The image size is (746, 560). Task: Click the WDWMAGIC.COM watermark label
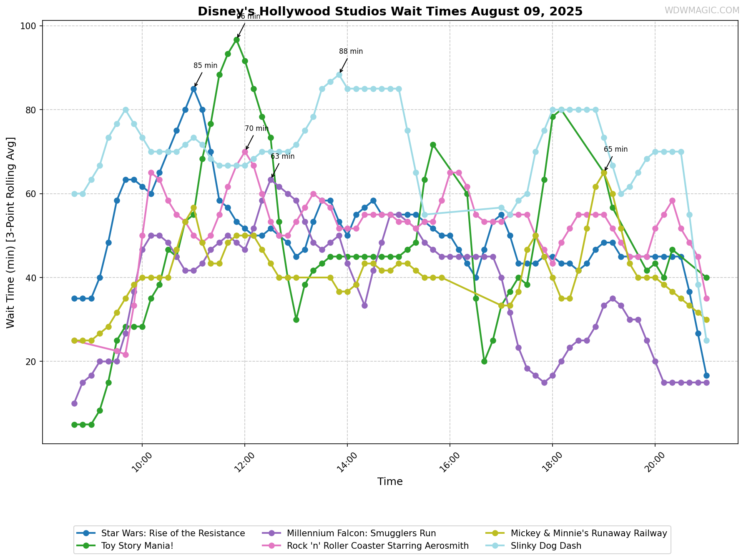coord(701,10)
